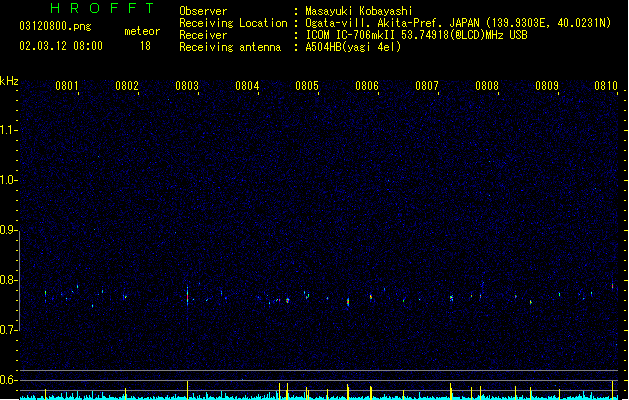The height and width of the screenshot is (400, 629).
Task: Click the Receiving antenna label
Action: click(x=230, y=47)
